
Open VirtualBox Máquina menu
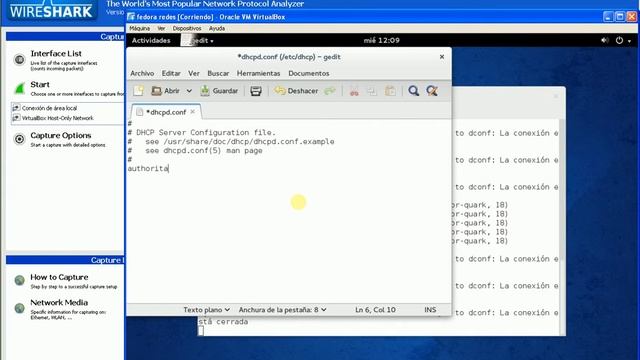(x=140, y=29)
